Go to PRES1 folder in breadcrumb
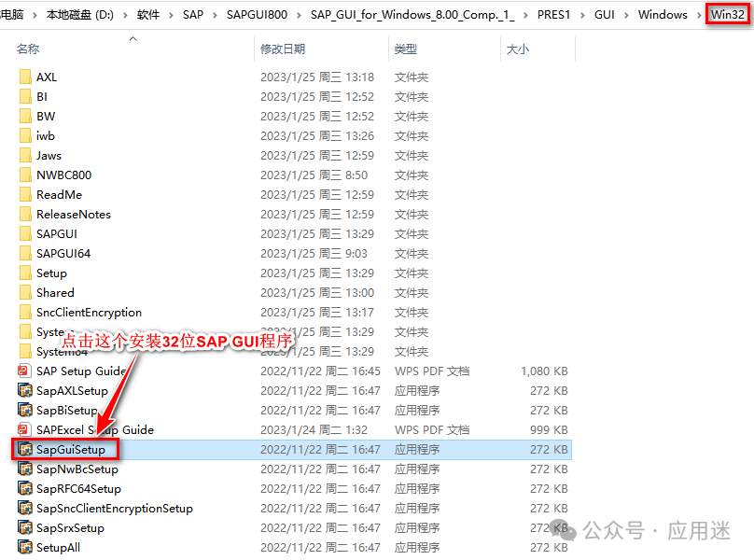The height and width of the screenshot is (560, 754). (x=553, y=15)
